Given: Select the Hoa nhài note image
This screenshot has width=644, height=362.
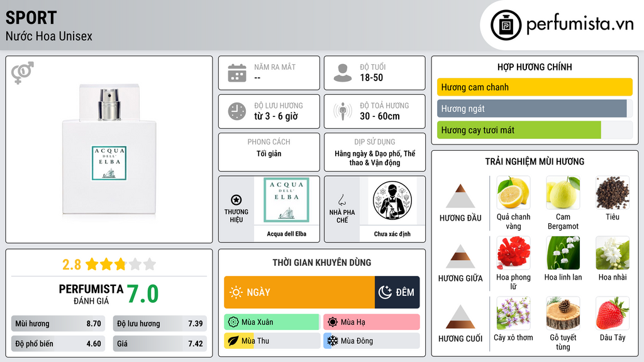Looking at the screenshot, I should point(613,253).
